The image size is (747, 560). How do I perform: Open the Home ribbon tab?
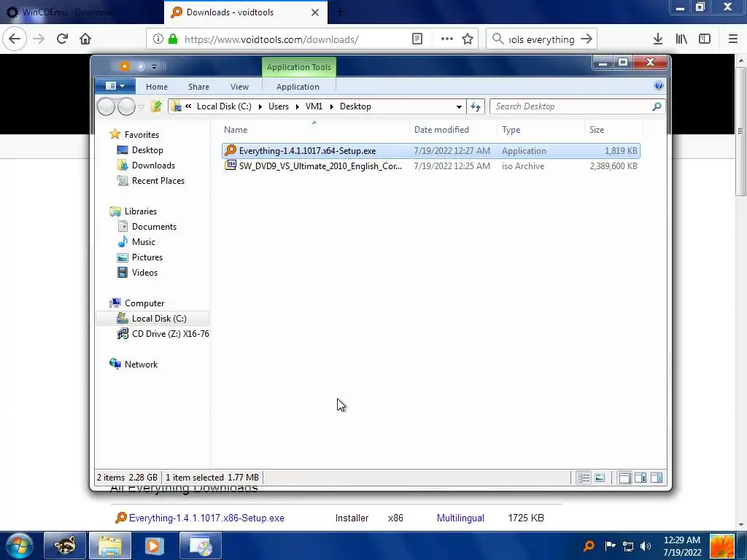point(157,87)
